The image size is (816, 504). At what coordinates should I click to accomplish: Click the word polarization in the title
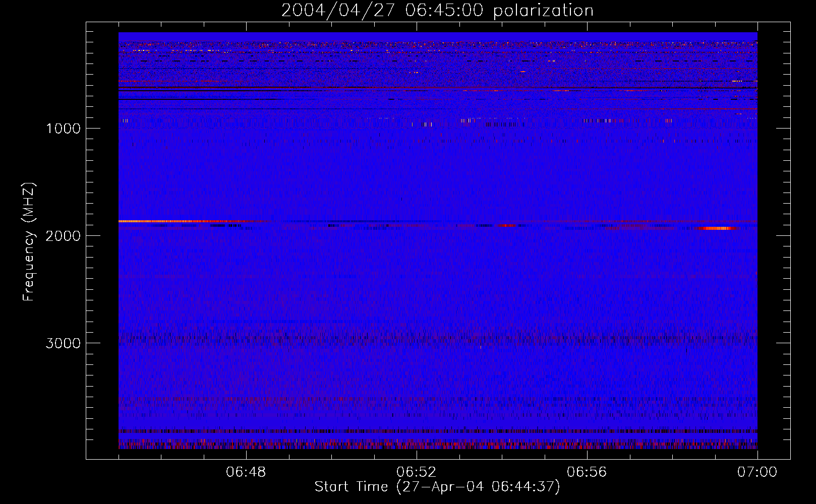coord(543,11)
